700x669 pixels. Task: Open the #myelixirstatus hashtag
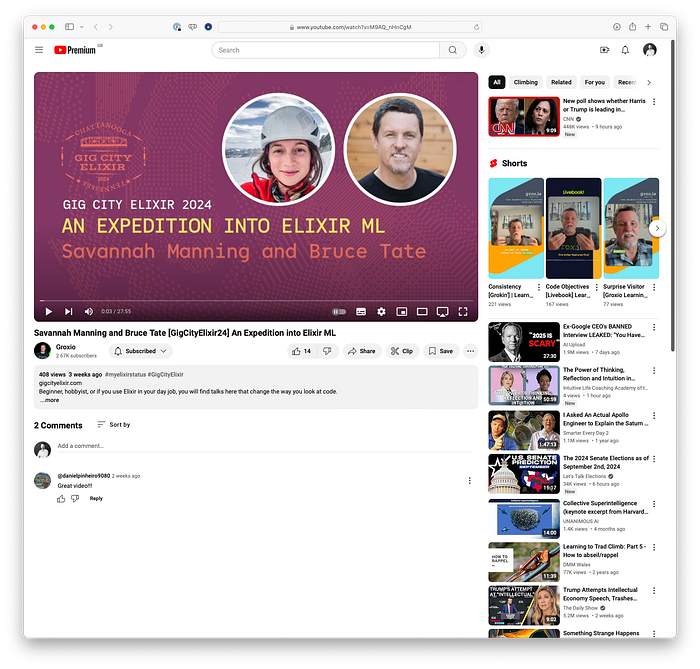pos(125,374)
